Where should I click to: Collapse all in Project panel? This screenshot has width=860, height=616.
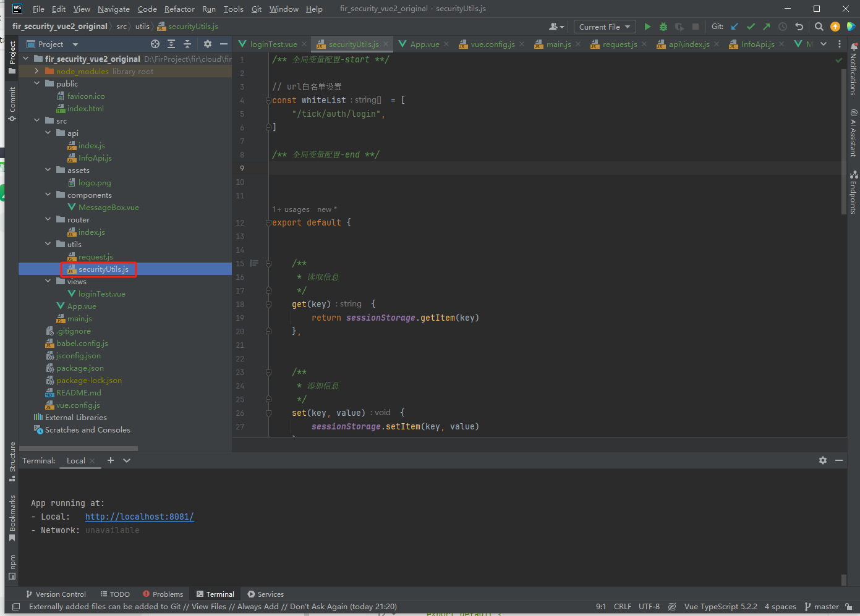tap(187, 44)
